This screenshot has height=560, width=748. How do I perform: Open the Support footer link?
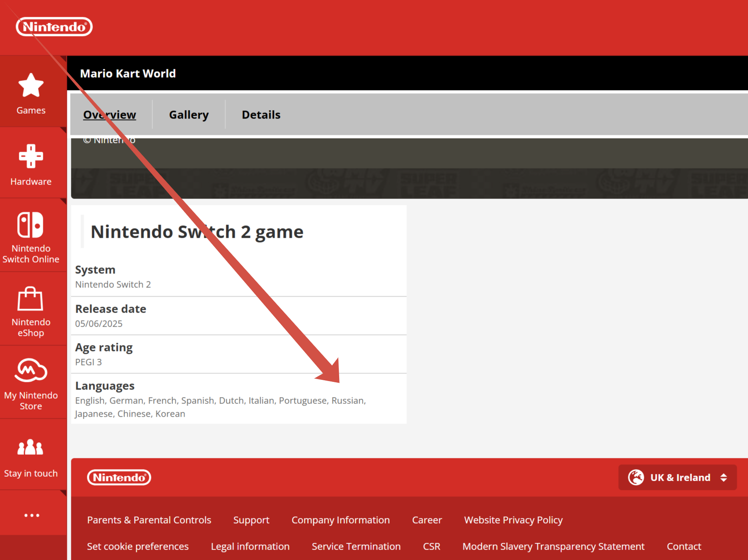[251, 520]
